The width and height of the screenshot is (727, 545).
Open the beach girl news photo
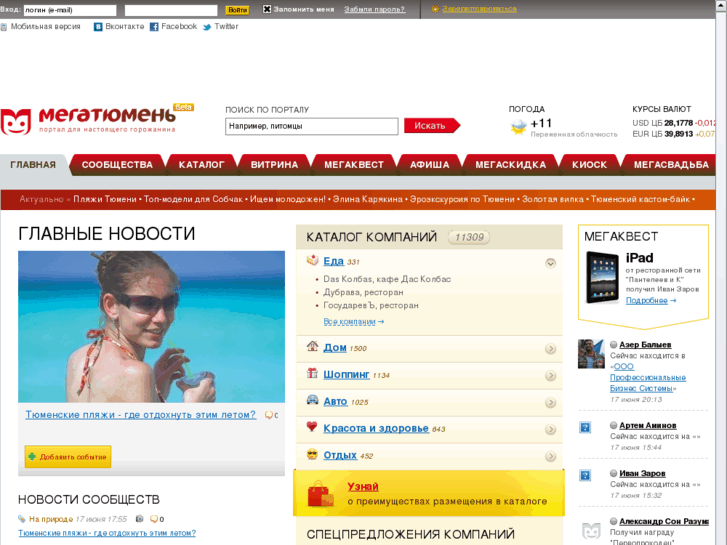(x=152, y=327)
